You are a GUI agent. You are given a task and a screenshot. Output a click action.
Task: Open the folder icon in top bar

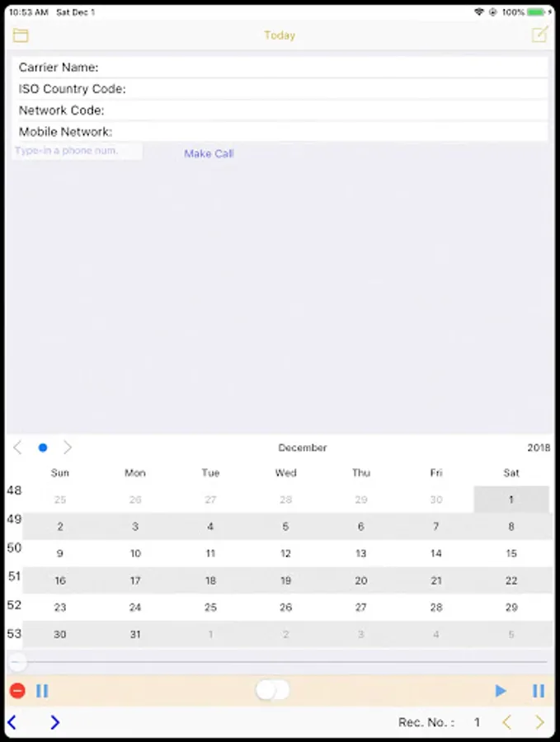[21, 35]
